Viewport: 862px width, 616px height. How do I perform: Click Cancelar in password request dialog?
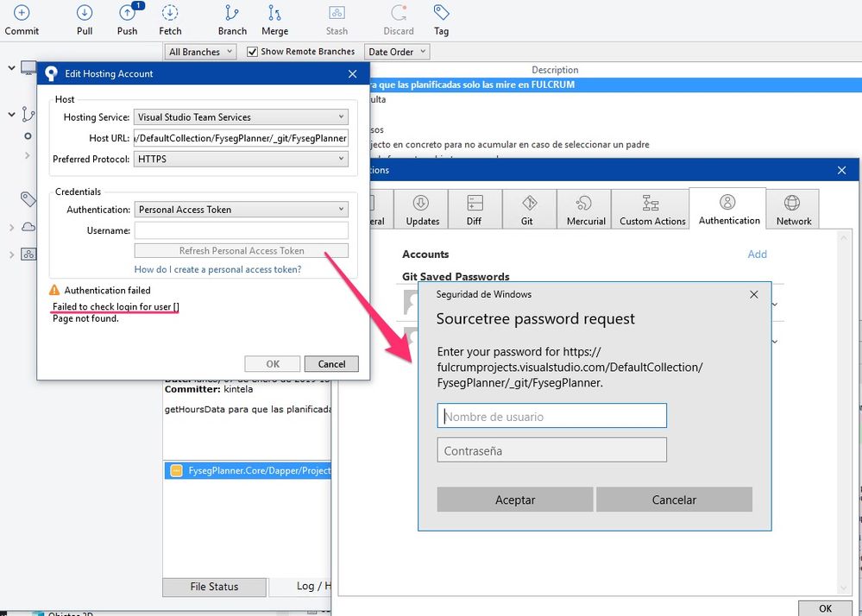tap(674, 500)
